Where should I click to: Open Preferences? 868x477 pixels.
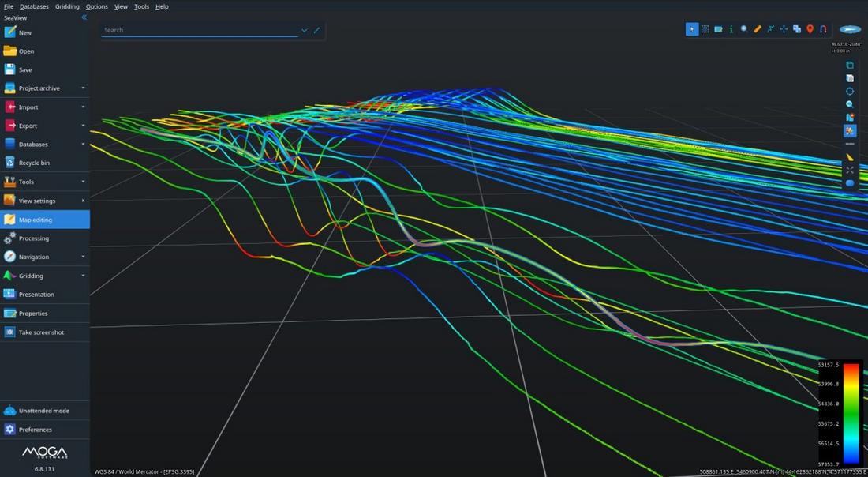(x=35, y=430)
